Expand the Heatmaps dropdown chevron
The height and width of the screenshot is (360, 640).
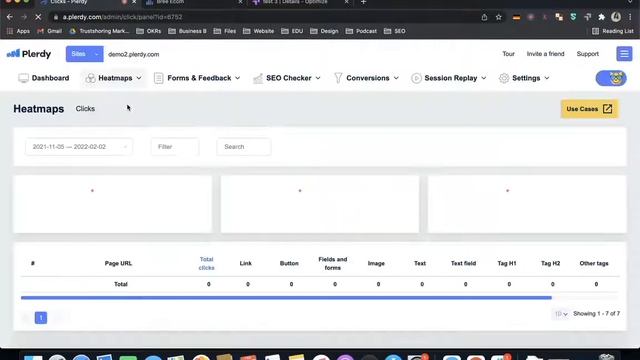(x=139, y=78)
